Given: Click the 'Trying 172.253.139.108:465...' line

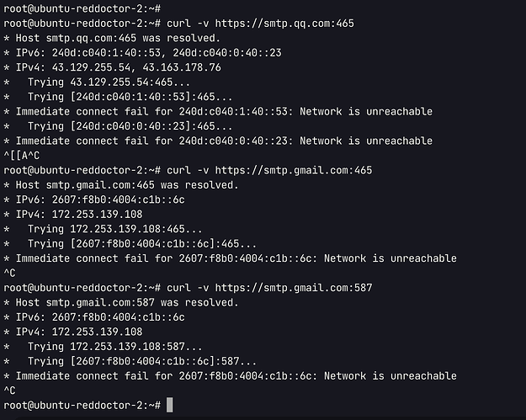Looking at the screenshot, I should pyautogui.click(x=115, y=229).
